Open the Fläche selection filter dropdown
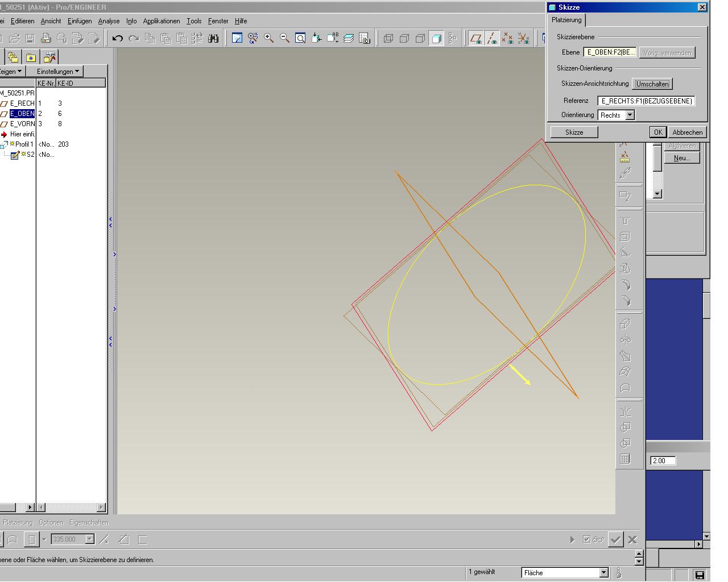This screenshot has width=728, height=582. pyautogui.click(x=604, y=572)
